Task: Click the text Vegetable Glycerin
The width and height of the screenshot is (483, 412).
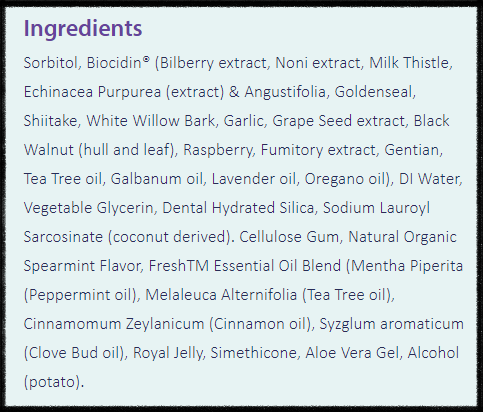Action: 88,208
